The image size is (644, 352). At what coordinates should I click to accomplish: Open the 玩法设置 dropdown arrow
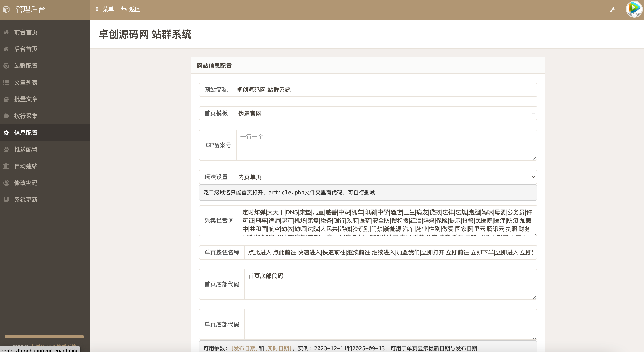(x=533, y=177)
